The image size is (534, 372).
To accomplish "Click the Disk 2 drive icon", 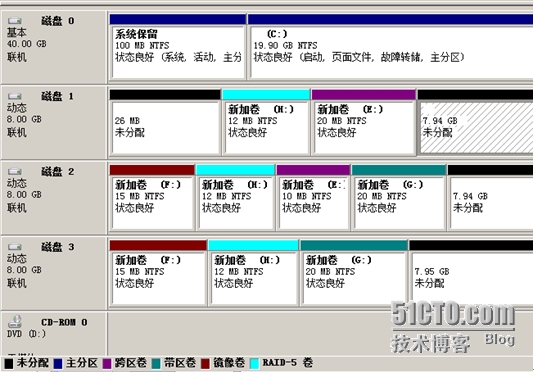I will click(15, 171).
